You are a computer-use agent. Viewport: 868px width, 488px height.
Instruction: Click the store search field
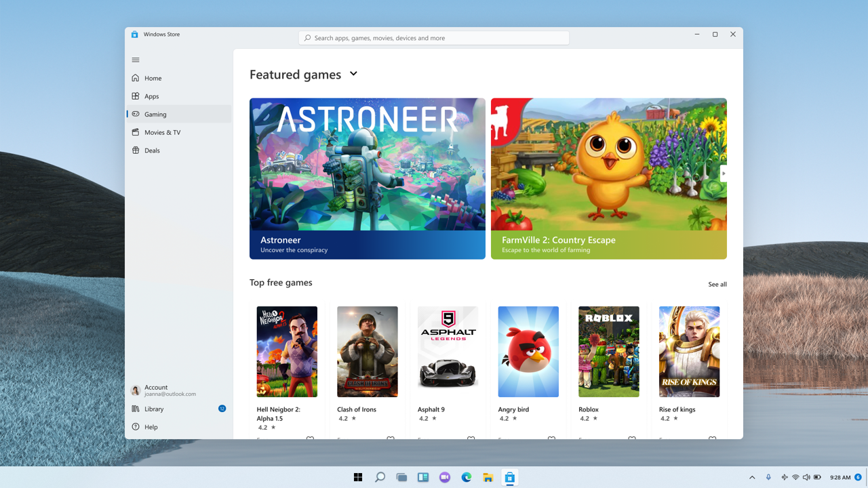pos(434,38)
